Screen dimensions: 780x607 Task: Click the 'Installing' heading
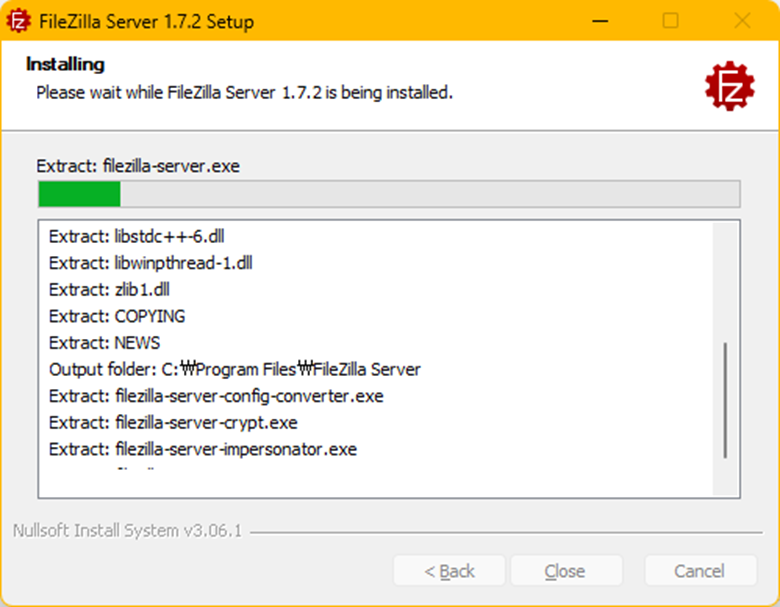(x=65, y=64)
